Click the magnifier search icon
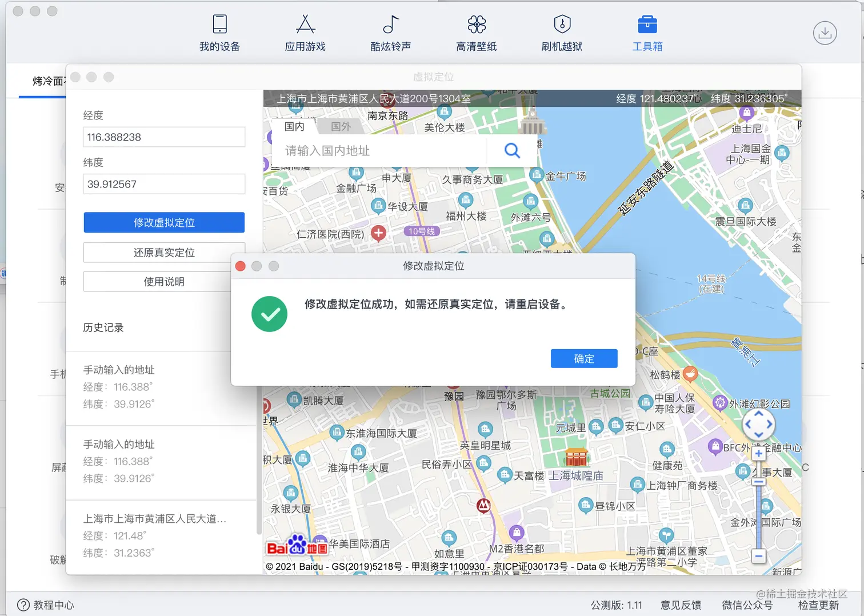Viewport: 864px width, 616px height. 512,150
